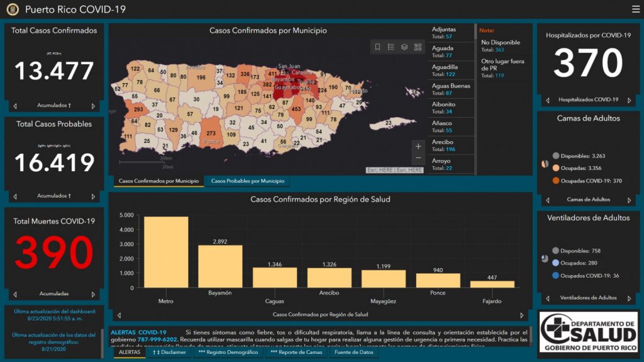Open the basemap gallery grid icon
This screenshot has height=362, width=644.
click(x=418, y=47)
